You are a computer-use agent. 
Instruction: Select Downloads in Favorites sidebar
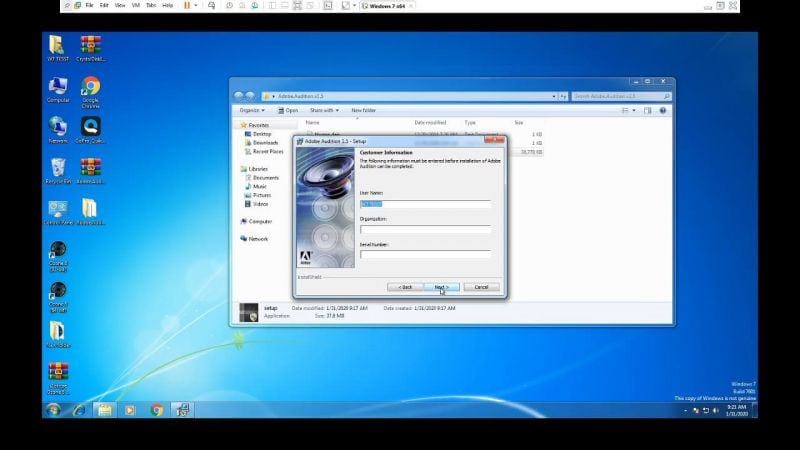point(265,142)
